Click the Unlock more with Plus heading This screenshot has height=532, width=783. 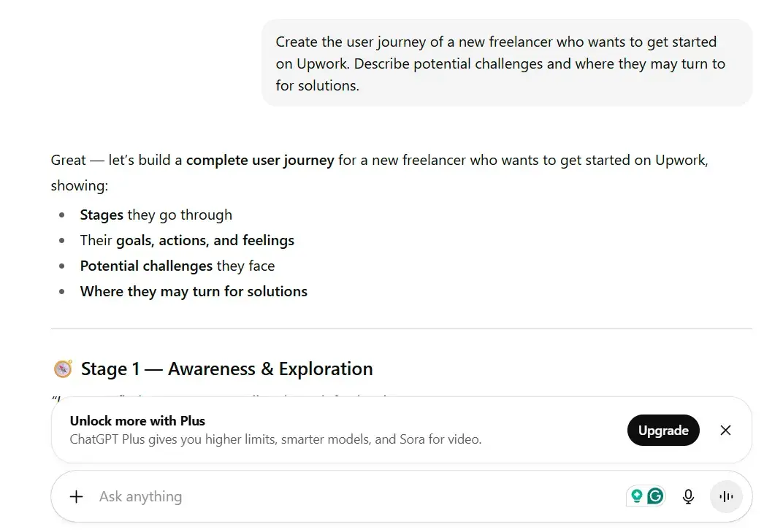(137, 421)
